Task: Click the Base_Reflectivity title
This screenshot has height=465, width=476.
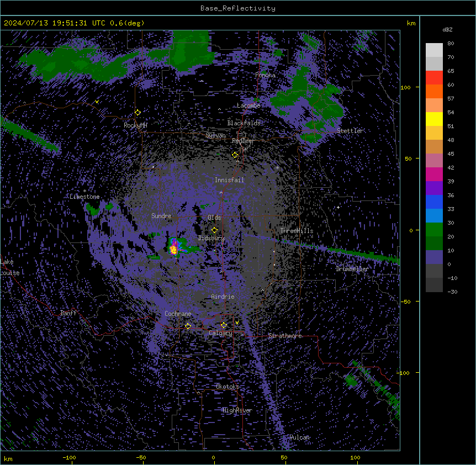Action: pyautogui.click(x=237, y=8)
